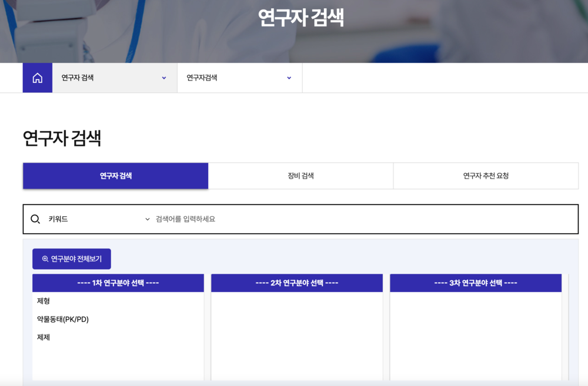Click the 2차 연구분야 선택 header
Screen dimensions: 588x386
297,283
